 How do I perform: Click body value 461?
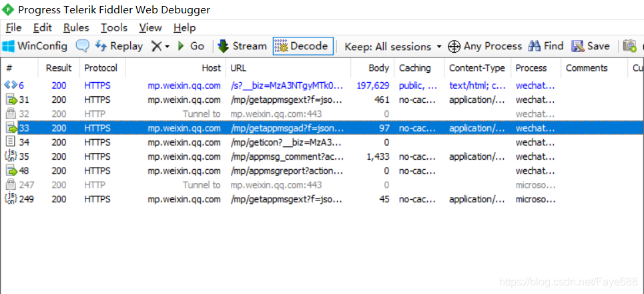coord(382,100)
